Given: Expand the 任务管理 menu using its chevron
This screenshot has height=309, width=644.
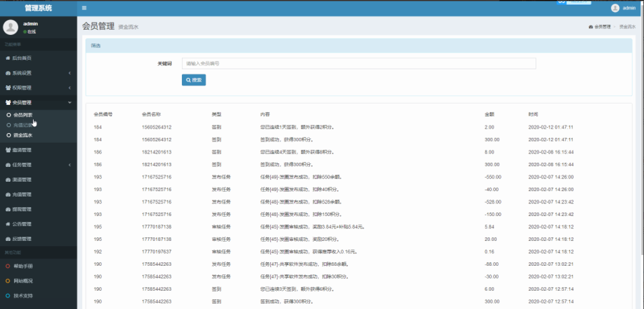Looking at the screenshot, I should [69, 165].
